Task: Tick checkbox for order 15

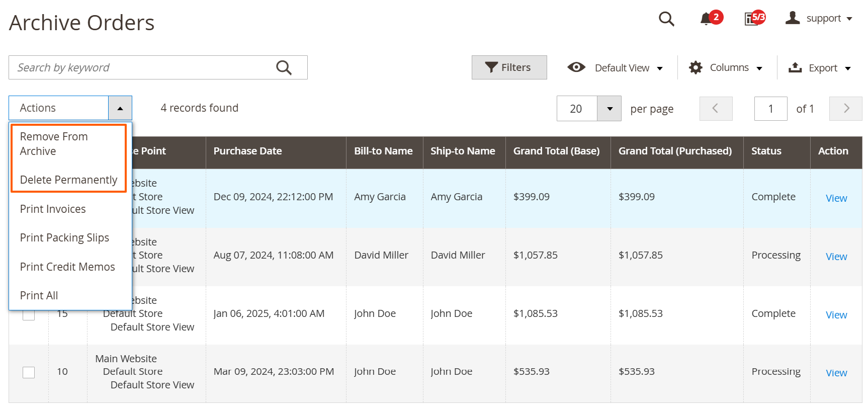Action: (x=29, y=314)
